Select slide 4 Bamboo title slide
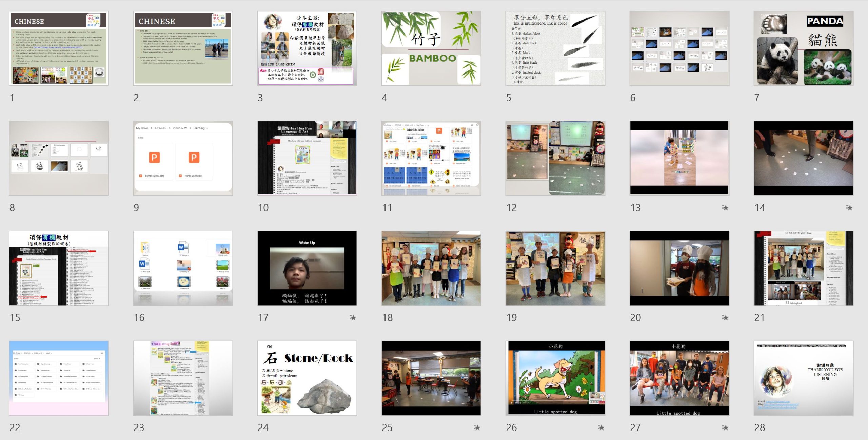This screenshot has width=868, height=440. (431, 48)
